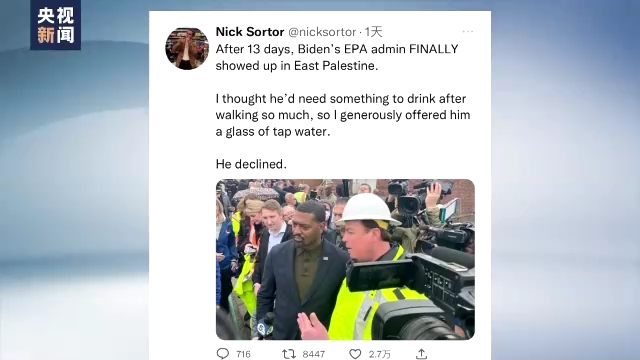This screenshot has height=360, width=640.
Task: Click the reply speech bubble icon
Action: click(x=222, y=353)
